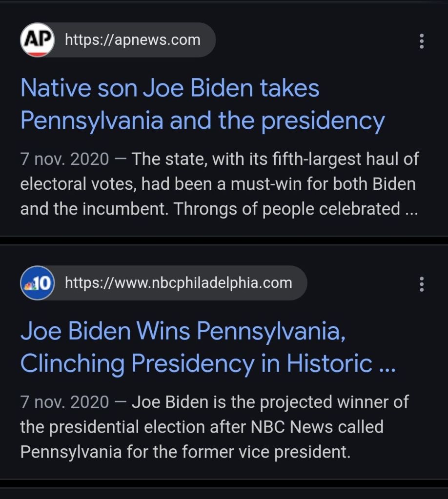Click the ellipsis truncating the NBC headline
Viewport: 448px width, 499px height.
[x=387, y=364]
